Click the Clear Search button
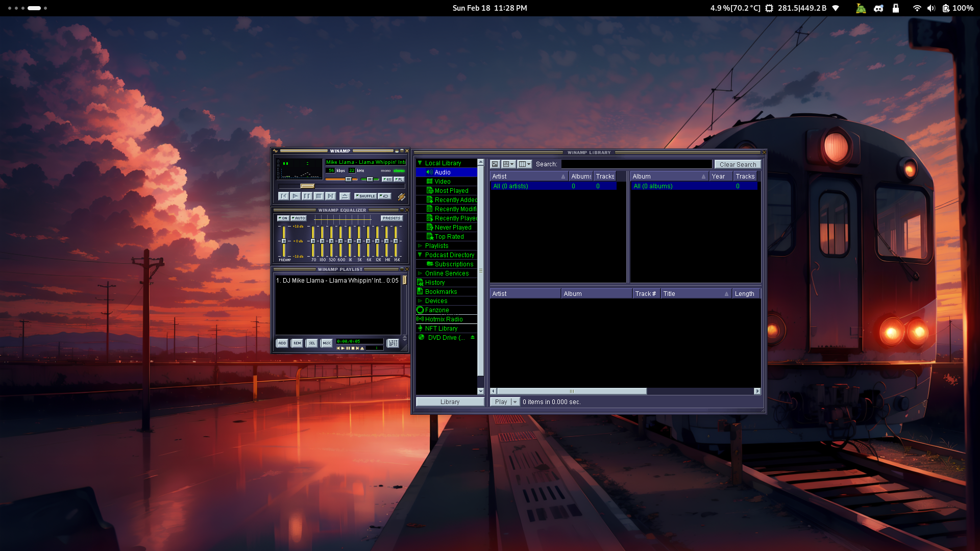This screenshot has width=980, height=551. (x=738, y=164)
